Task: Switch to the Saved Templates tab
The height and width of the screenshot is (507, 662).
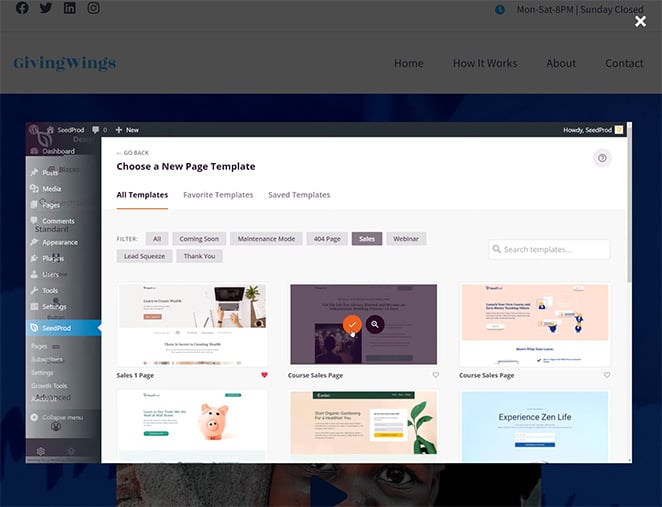Action: [298, 195]
